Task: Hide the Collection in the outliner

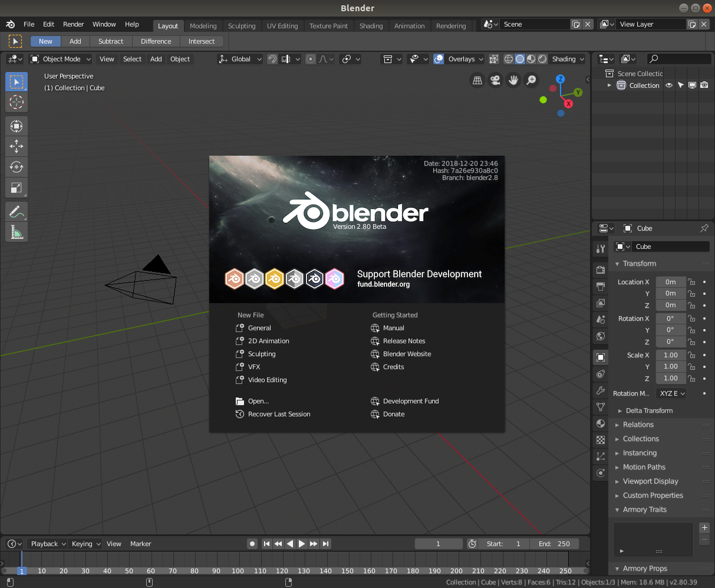Action: (x=668, y=85)
